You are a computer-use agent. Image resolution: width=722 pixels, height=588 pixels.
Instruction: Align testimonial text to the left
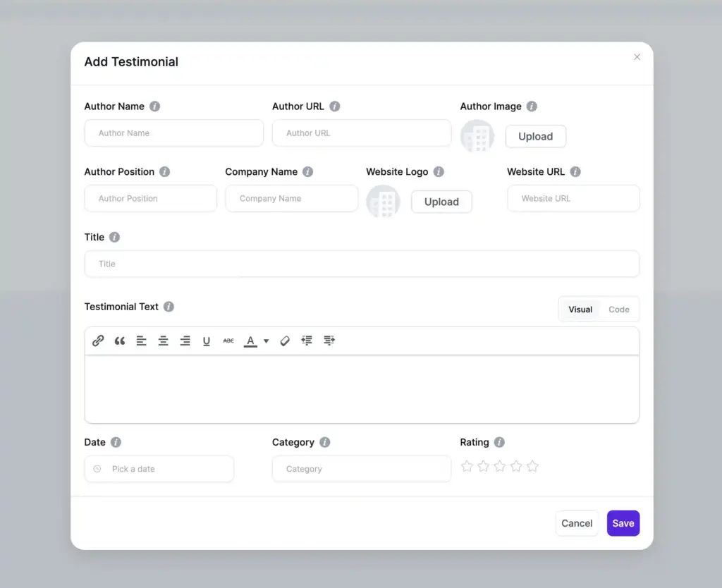click(142, 341)
